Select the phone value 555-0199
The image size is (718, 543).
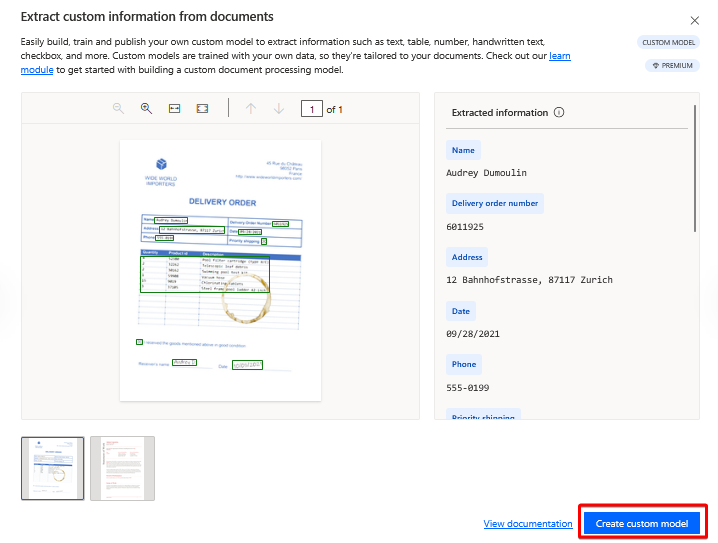468,388
